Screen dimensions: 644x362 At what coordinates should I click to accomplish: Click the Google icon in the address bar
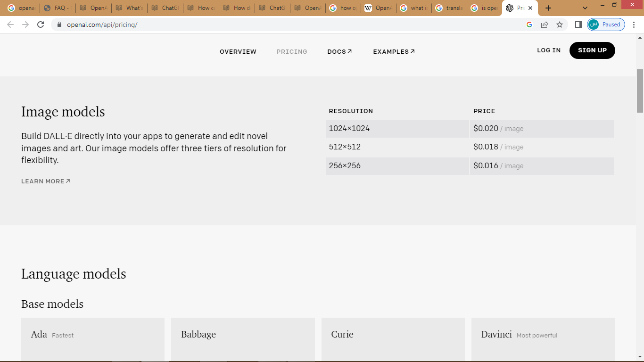[529, 25]
